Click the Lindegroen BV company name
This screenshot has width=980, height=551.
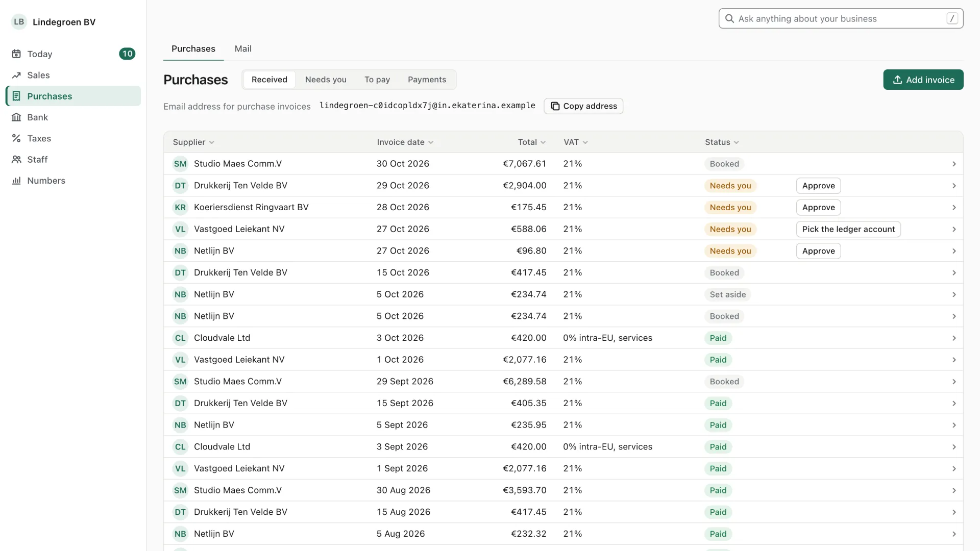(x=64, y=22)
